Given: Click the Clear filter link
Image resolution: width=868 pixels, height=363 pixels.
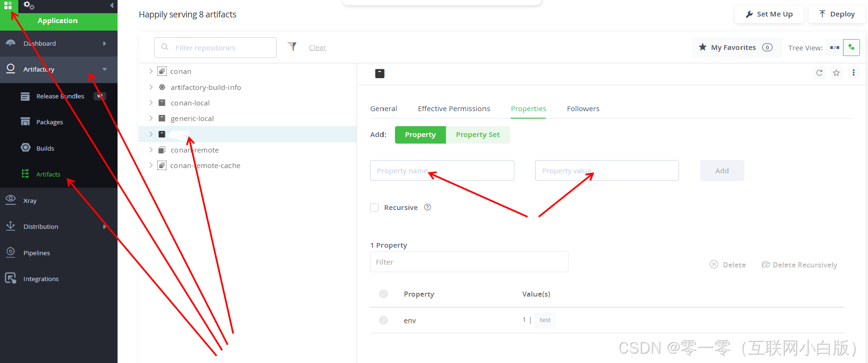Looking at the screenshot, I should [317, 48].
